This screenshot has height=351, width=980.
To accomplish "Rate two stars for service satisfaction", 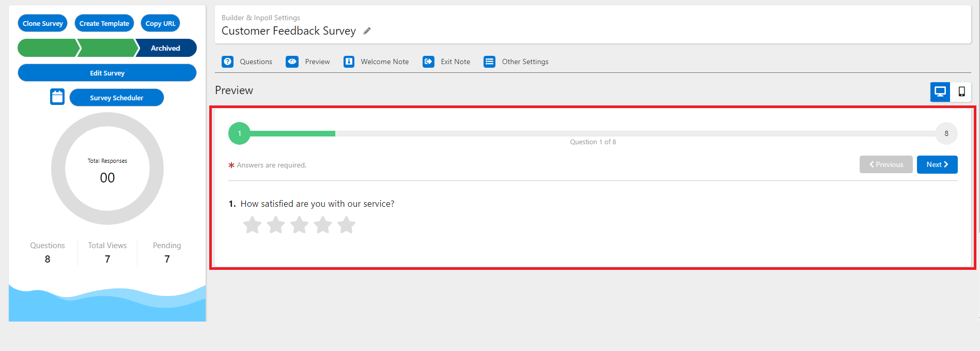I will 276,225.
